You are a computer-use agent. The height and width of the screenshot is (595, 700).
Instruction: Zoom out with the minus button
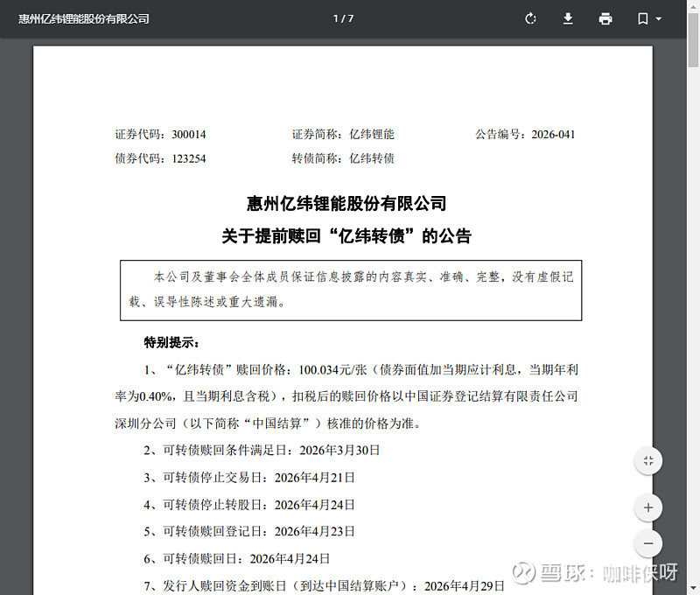[648, 543]
